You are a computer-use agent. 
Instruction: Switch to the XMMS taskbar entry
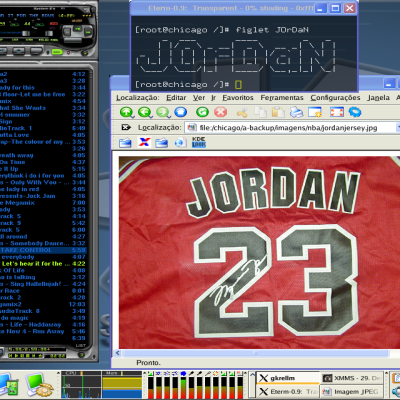(354, 378)
